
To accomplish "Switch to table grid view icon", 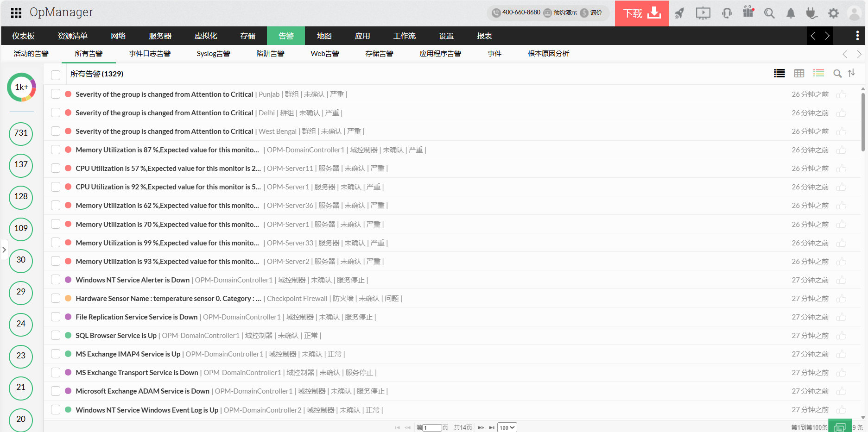I will click(799, 73).
